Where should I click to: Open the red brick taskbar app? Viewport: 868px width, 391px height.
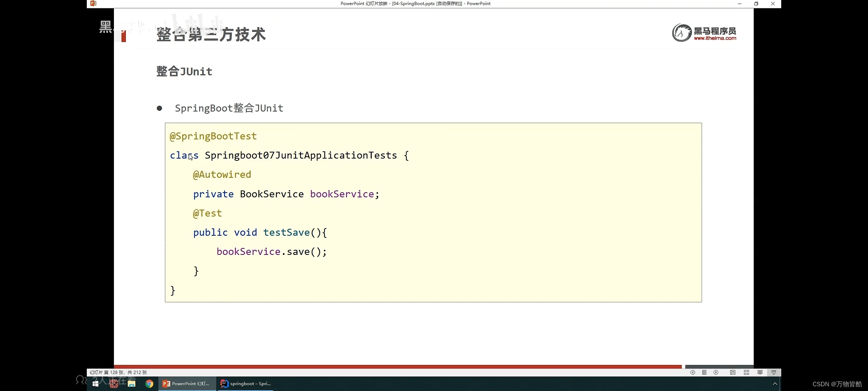[114, 384]
